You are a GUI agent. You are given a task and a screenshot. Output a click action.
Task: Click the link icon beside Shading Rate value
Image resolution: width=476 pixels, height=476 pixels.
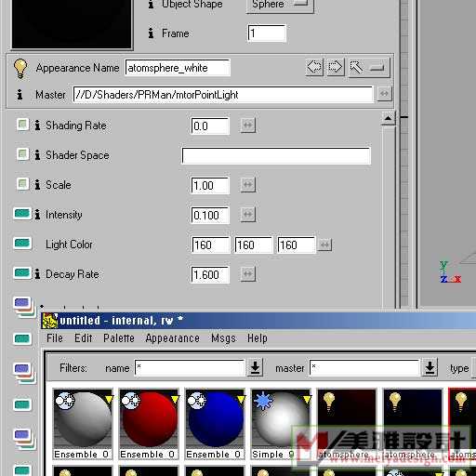(x=248, y=126)
